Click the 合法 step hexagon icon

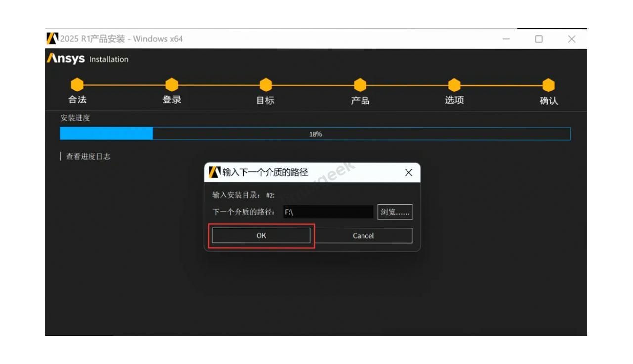coord(77,85)
